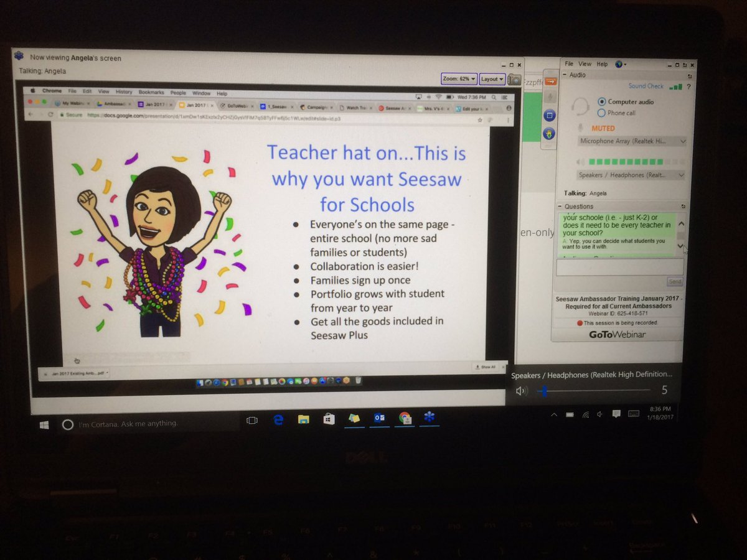Screen dimensions: 747x560
Task: Open Task View on the taskbar
Action: pyautogui.click(x=251, y=421)
